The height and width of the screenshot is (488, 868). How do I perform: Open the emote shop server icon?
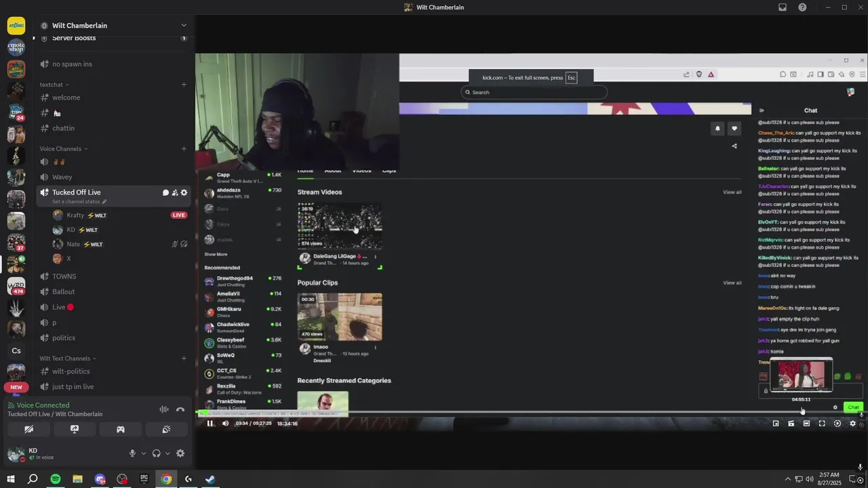16,47
